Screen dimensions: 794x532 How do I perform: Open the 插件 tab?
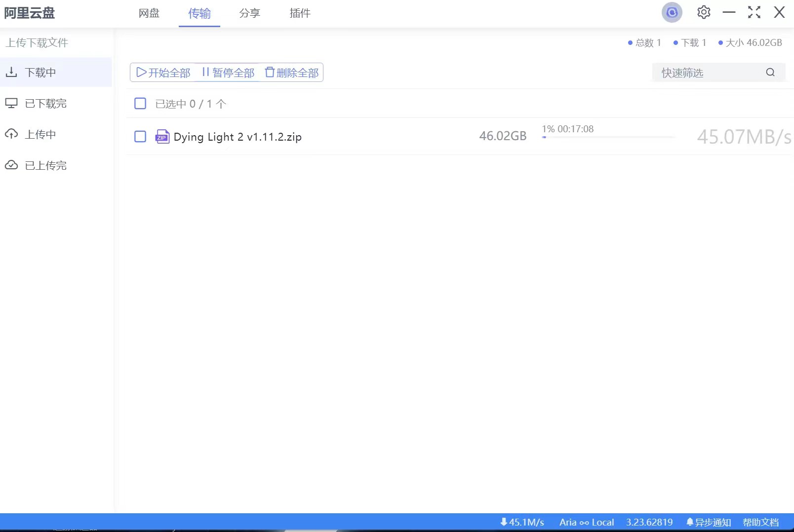pyautogui.click(x=300, y=13)
